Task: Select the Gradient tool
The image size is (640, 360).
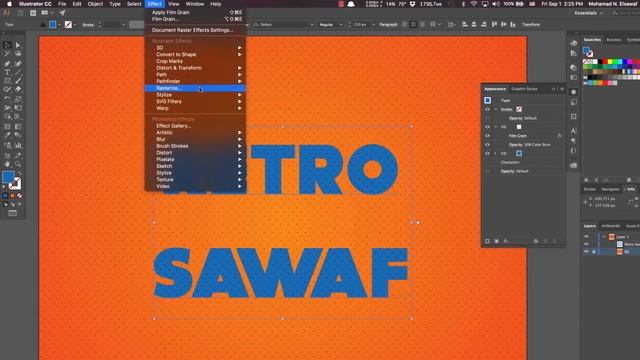Action: tap(18, 127)
